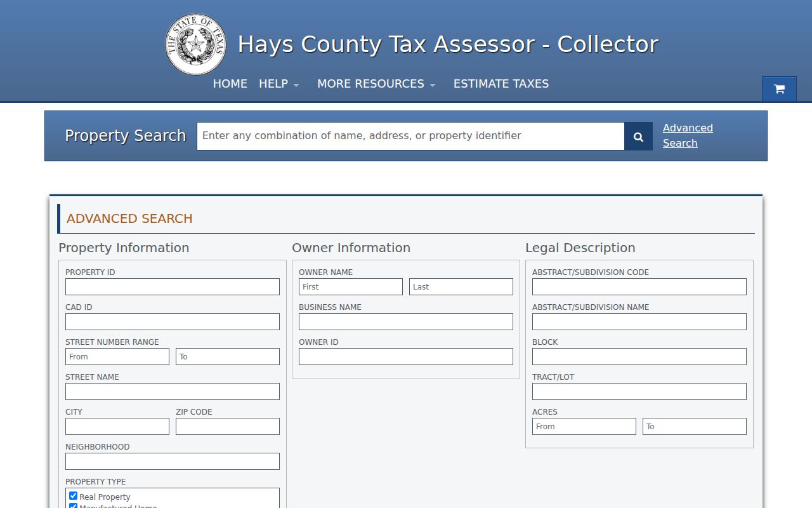The width and height of the screenshot is (812, 508).
Task: Click the main Property Search text box
Action: point(410,137)
